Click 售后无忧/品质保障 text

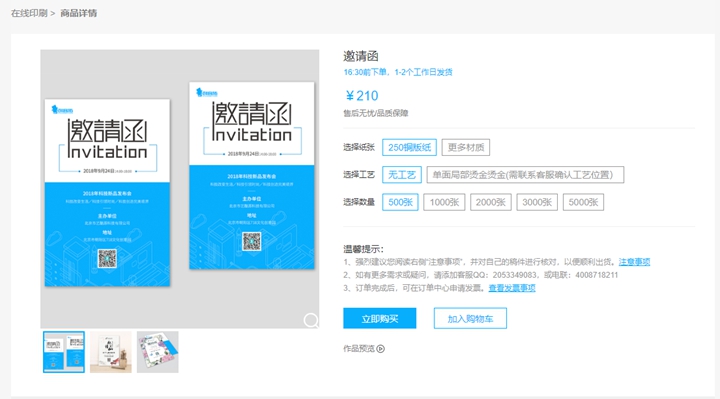pos(376,113)
